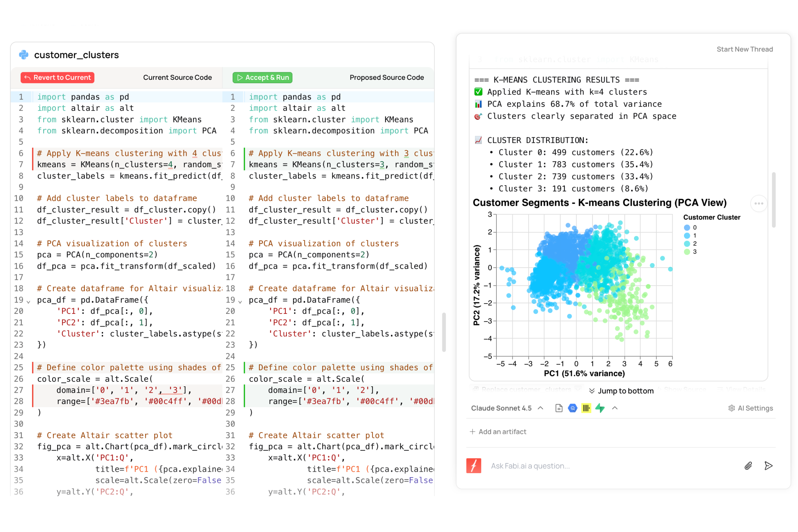Open AI Settings
The height and width of the screenshot is (532, 798).
[750, 408]
